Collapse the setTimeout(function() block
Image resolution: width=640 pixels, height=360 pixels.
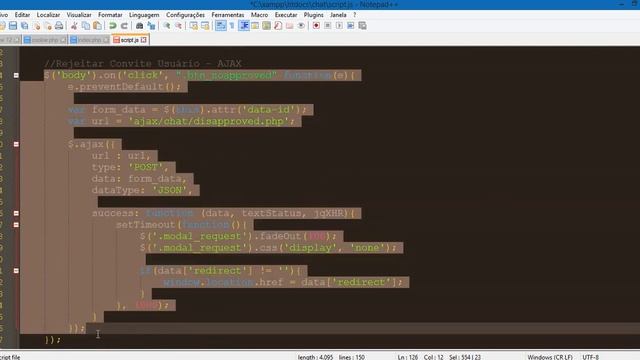pyautogui.click(x=16, y=224)
